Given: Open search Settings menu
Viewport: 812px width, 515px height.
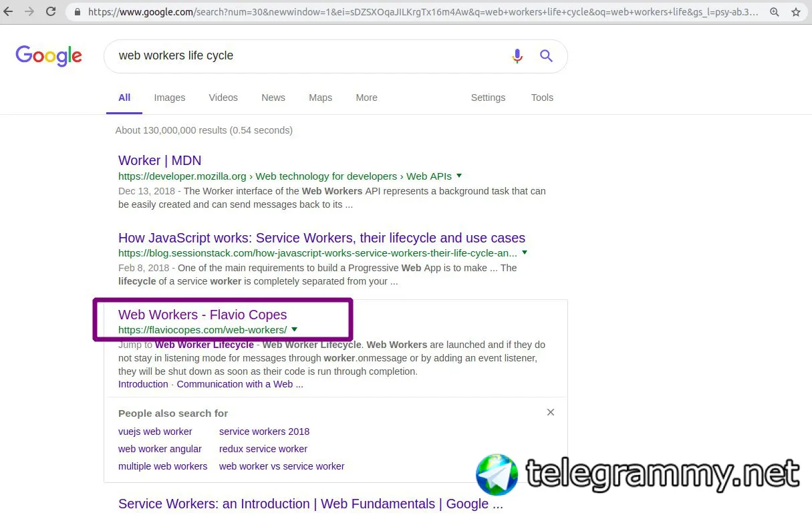Looking at the screenshot, I should 488,98.
